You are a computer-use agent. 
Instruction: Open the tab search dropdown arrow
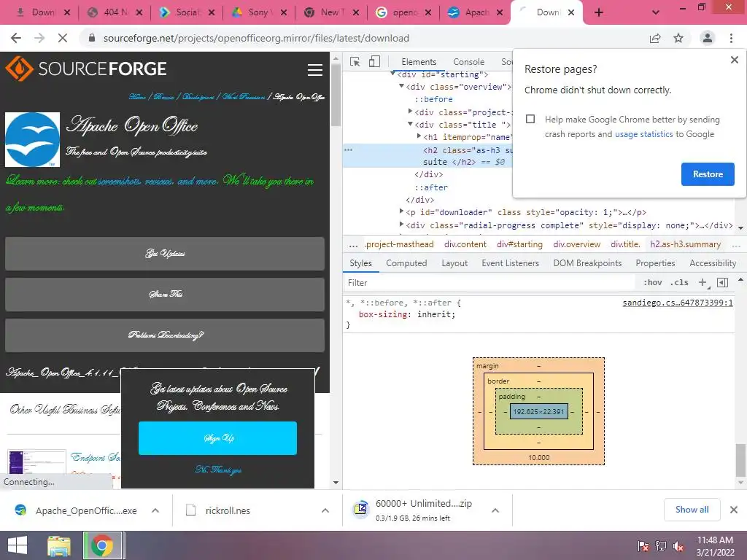pyautogui.click(x=656, y=12)
